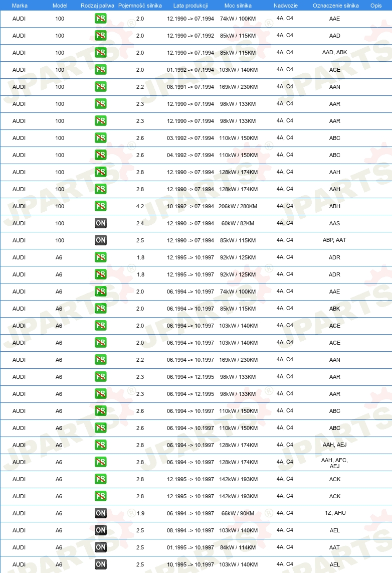
Task: Click the date range 10.1992 -> 07.1994
Action: tap(190, 206)
